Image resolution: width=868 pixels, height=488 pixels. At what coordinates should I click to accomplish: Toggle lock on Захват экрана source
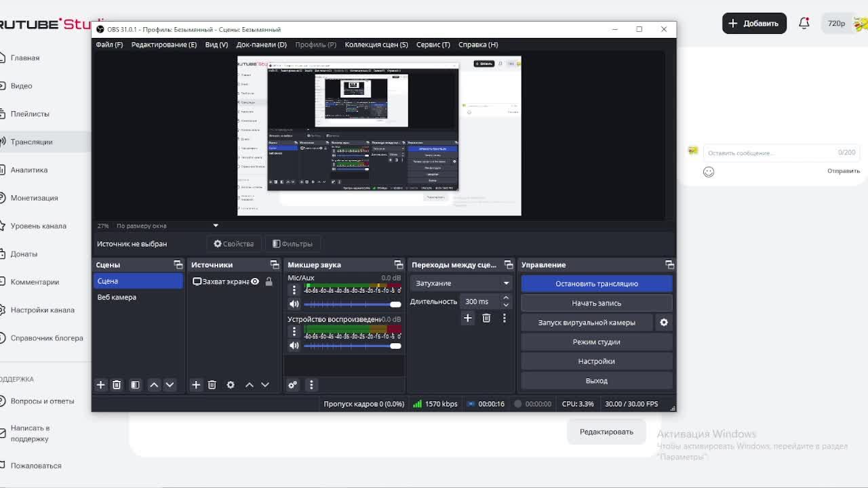click(269, 281)
